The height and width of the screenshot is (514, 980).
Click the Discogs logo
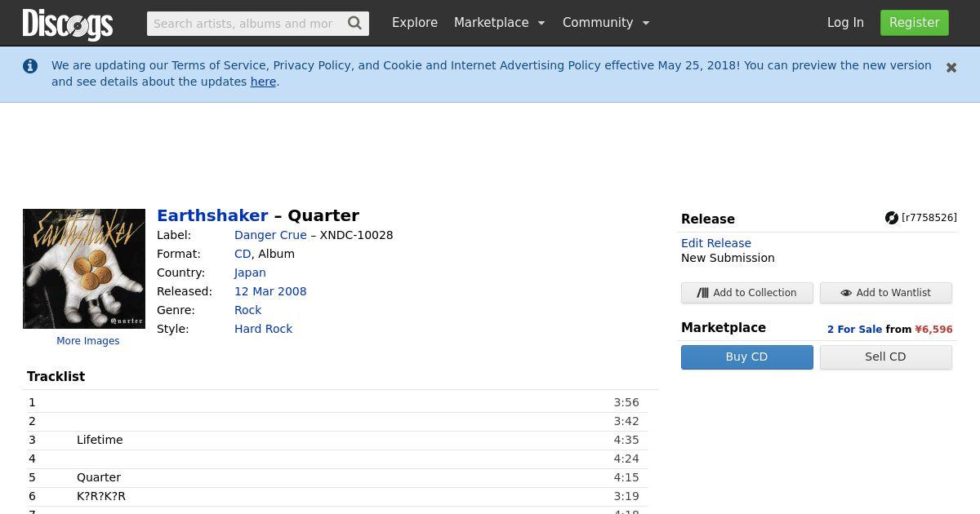tap(68, 24)
